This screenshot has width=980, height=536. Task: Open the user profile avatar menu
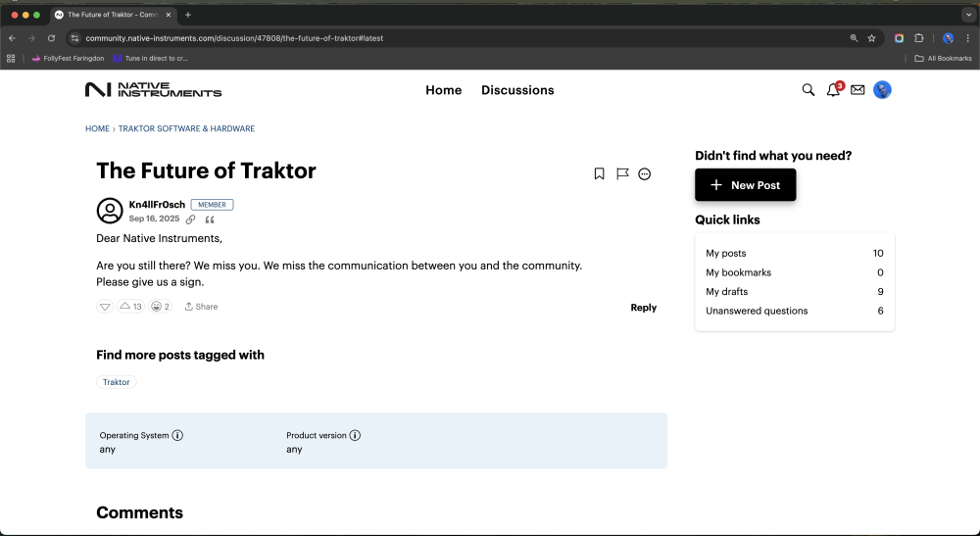point(882,90)
